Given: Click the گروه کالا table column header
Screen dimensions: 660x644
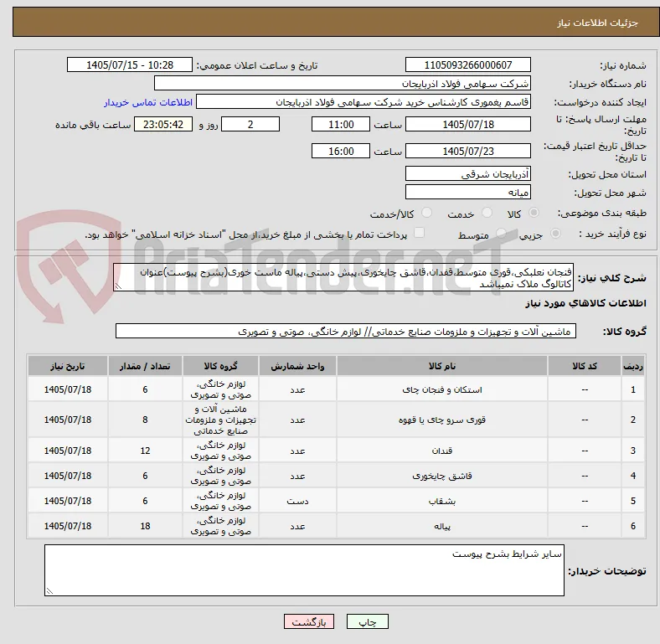Looking at the screenshot, I should click(220, 366).
